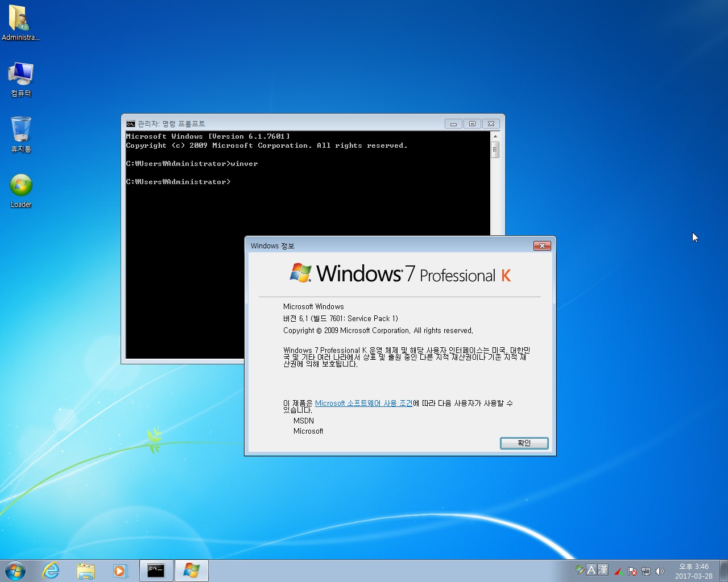Close the Command Prompt window
Viewport: 728px width, 582px height.
point(491,123)
